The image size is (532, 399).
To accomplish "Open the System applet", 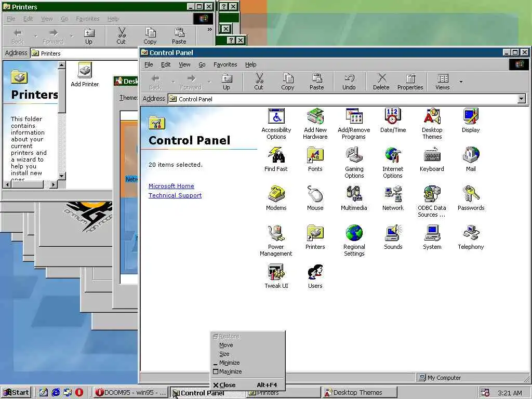I will tap(432, 237).
